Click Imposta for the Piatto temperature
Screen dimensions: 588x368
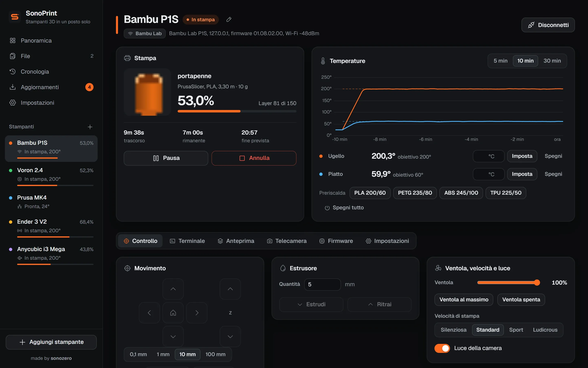[522, 174]
